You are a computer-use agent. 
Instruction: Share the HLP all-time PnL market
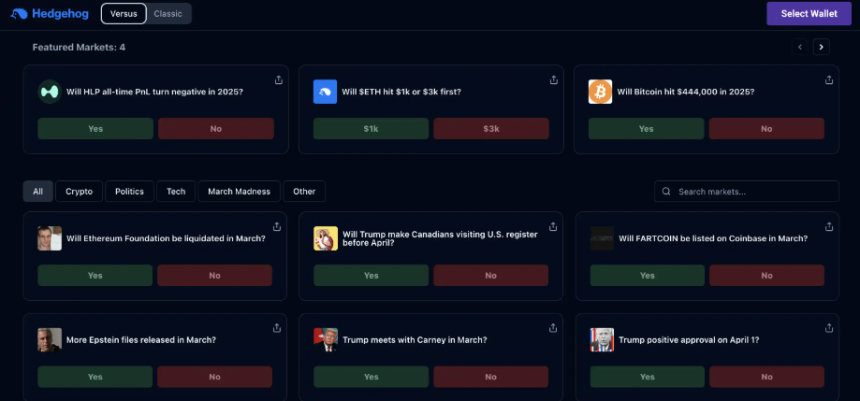click(x=279, y=80)
